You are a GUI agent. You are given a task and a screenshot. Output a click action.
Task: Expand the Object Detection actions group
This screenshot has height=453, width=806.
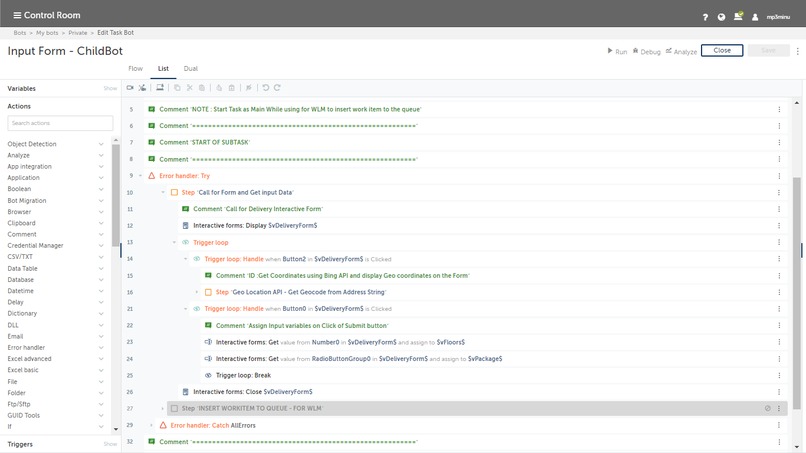(x=101, y=144)
